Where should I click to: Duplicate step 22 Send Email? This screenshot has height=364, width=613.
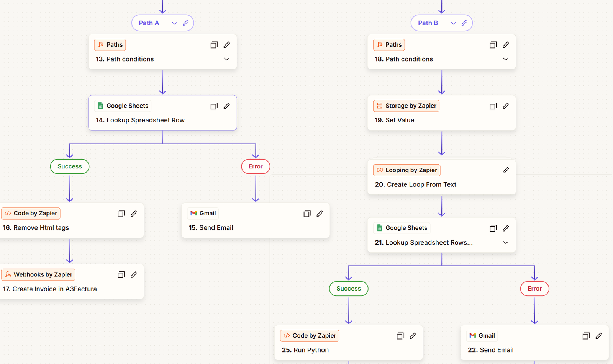coord(586,336)
